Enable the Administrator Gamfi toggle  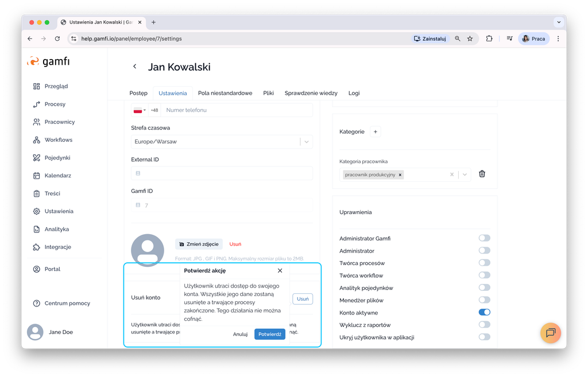[484, 238]
